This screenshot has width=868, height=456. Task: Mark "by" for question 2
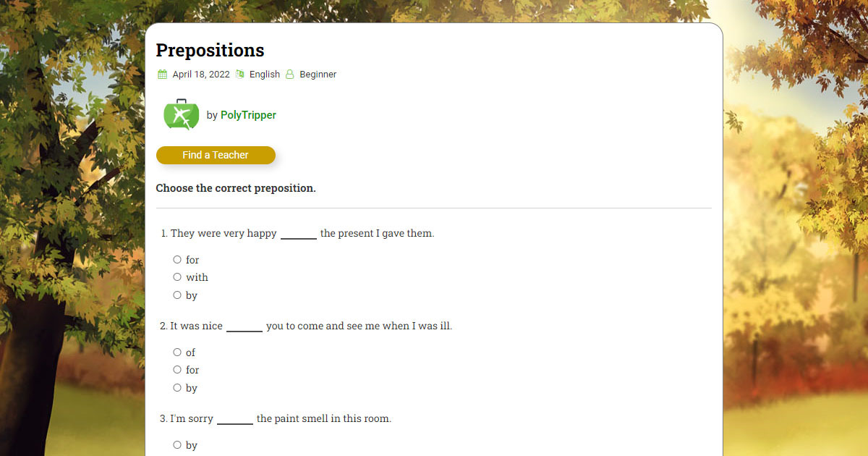(177, 387)
